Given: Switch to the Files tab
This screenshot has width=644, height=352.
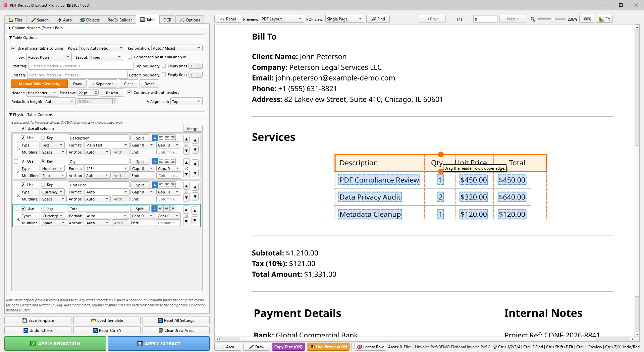Looking at the screenshot, I should click(x=16, y=20).
